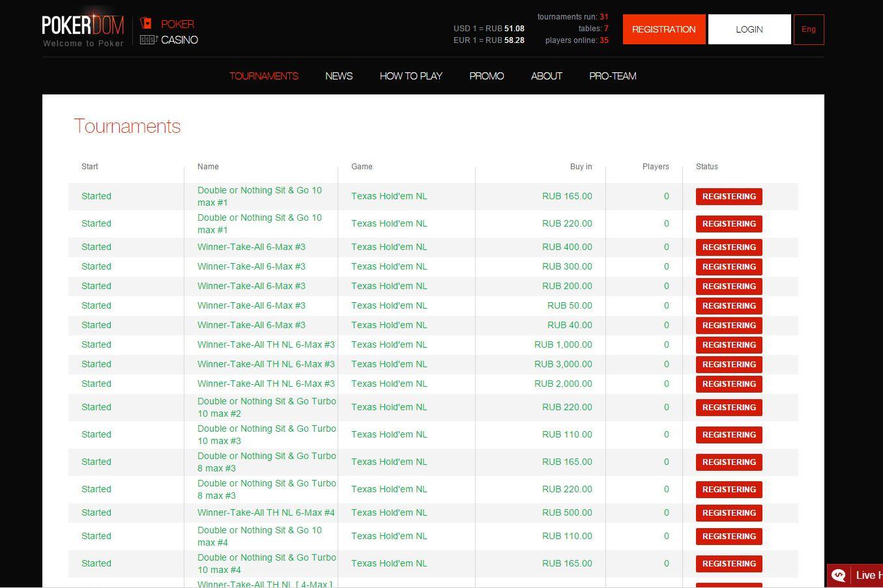Click the Login button

pos(749,29)
